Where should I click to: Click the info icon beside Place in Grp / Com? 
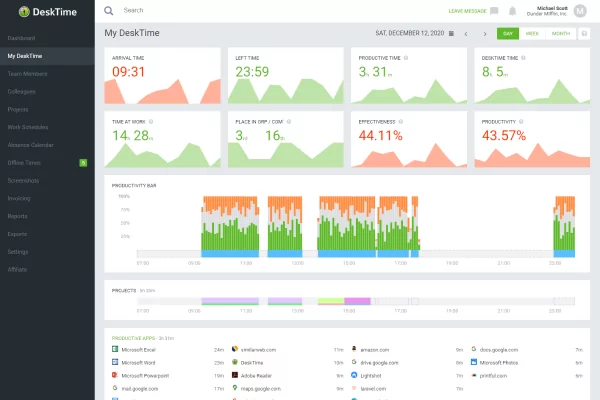(289, 122)
